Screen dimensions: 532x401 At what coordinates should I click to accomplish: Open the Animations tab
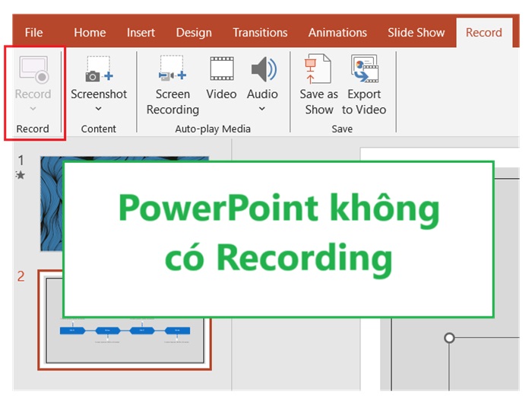[x=337, y=33]
